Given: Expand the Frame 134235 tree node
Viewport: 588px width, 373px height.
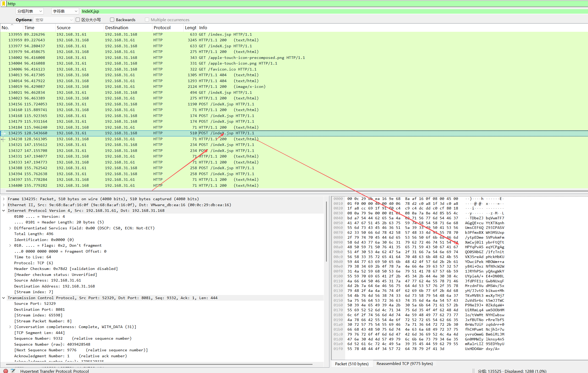Looking at the screenshot, I should (x=4, y=199).
